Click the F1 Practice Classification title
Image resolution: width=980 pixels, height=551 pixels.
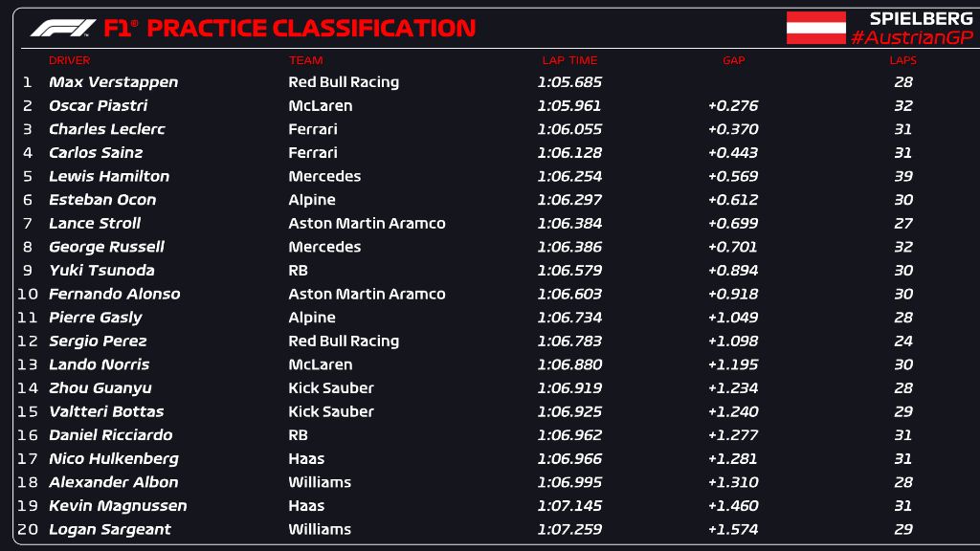point(289,29)
